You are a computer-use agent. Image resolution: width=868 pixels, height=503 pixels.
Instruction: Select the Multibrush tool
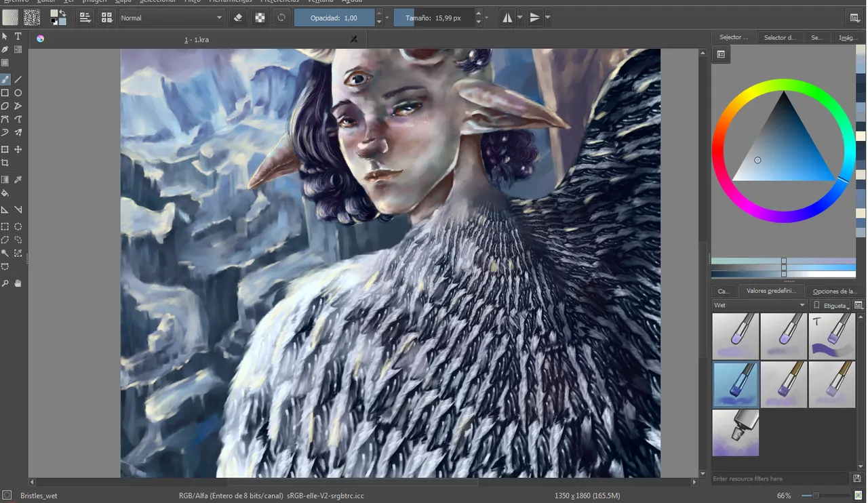pos(18,133)
